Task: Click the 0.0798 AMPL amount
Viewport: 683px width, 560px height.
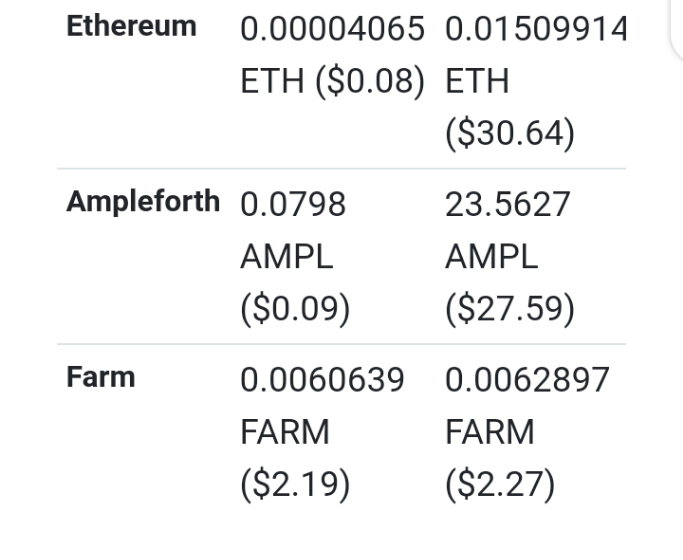Action: 293,204
